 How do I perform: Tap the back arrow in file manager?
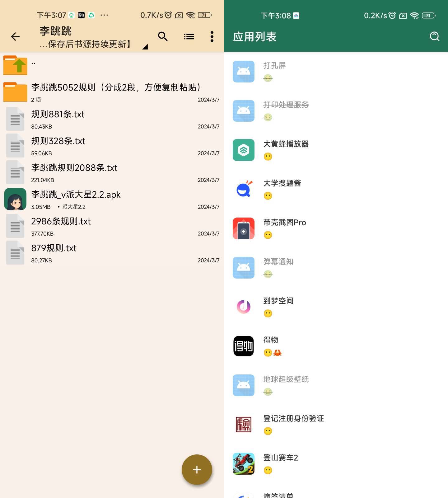(15, 37)
